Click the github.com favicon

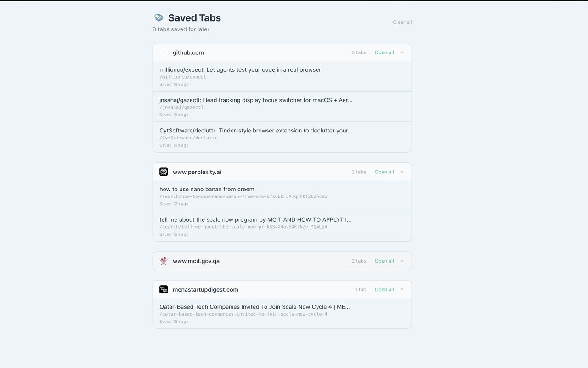164,52
